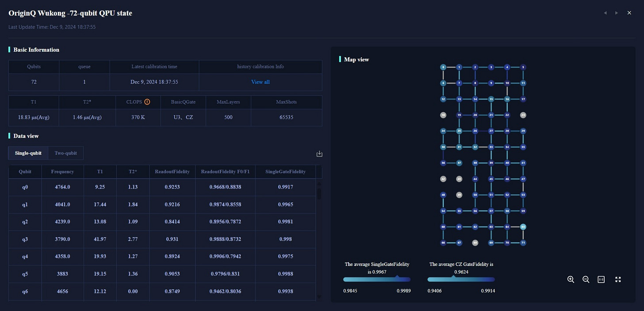The width and height of the screenshot is (644, 311).
Task: Reset map to 1:1 scale
Action: click(x=601, y=279)
